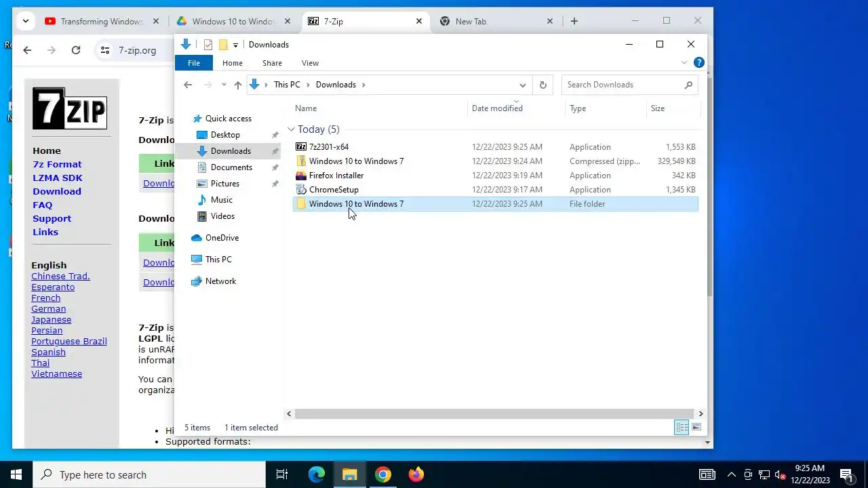Viewport: 868px width, 488px height.
Task: Click Chrome's back arrow button
Action: click(27, 50)
